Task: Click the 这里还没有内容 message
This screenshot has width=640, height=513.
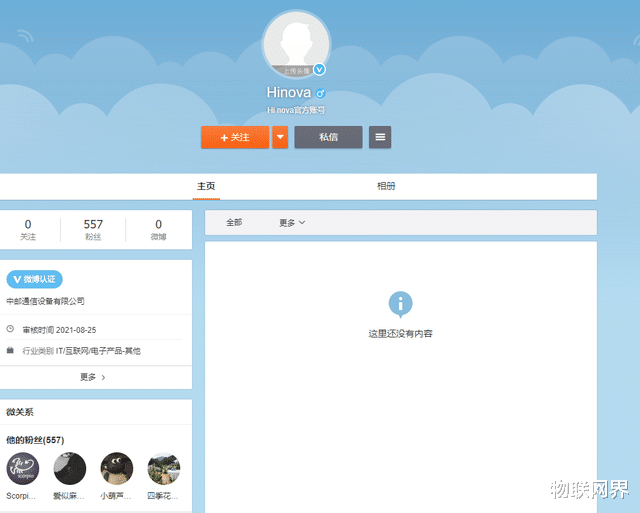Action: coord(400,334)
